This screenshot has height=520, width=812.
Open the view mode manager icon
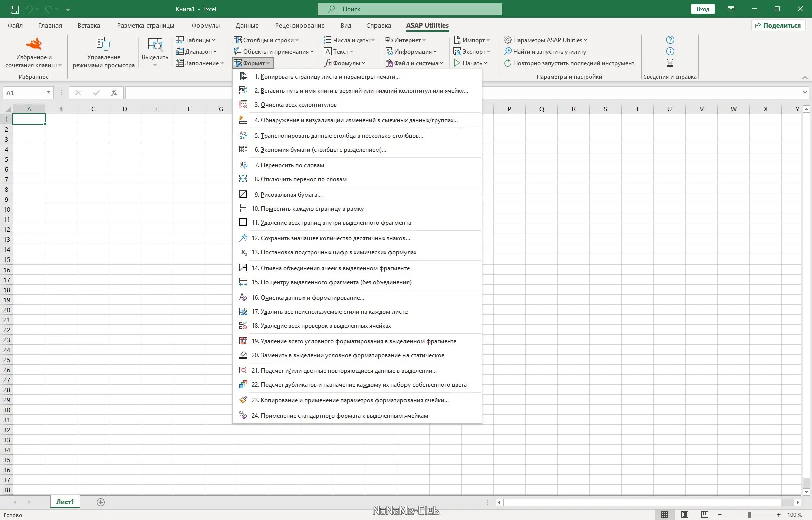[x=103, y=44]
